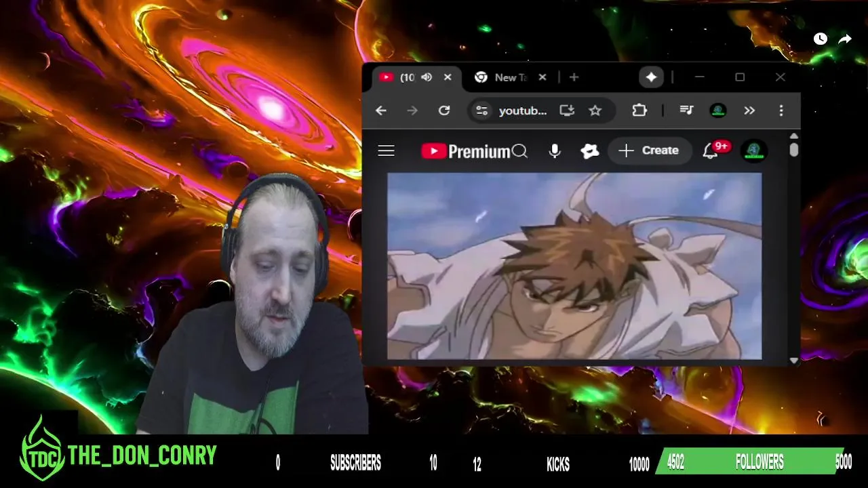Click the Share arrow icon
This screenshot has width=868, height=488.
click(845, 39)
